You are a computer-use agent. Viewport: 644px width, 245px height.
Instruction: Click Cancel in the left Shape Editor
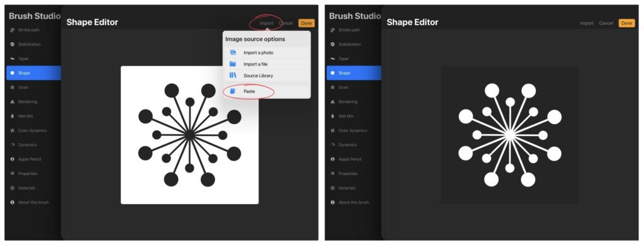click(x=286, y=23)
